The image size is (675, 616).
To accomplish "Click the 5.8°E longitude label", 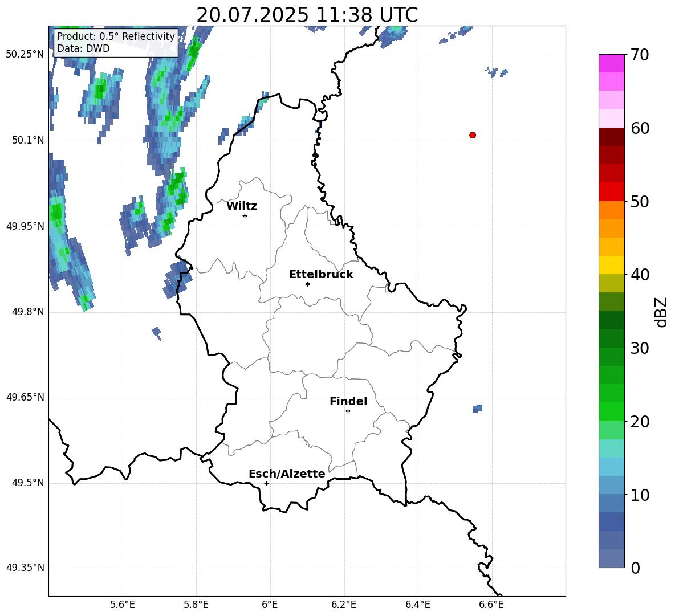I will click(x=196, y=605).
